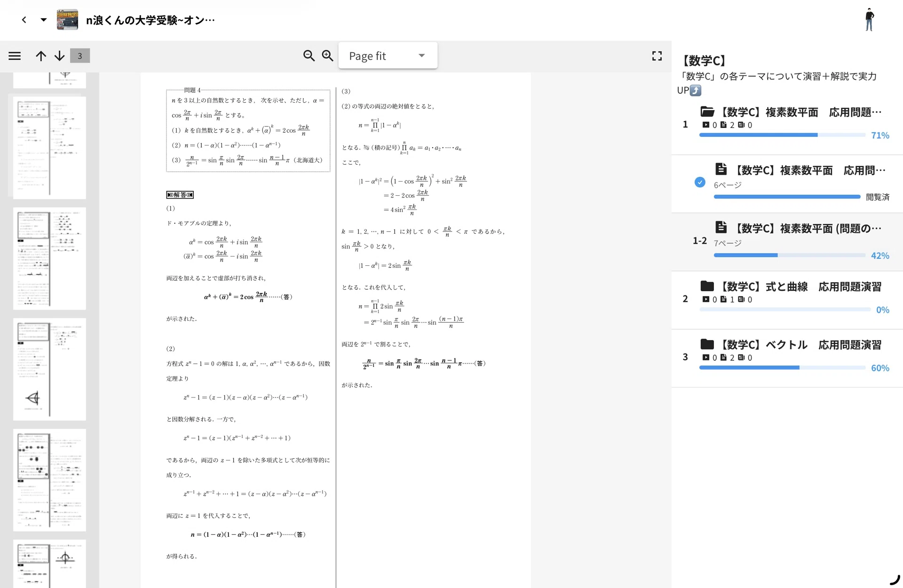The height and width of the screenshot is (588, 903).
Task: Click the 0% progress bar of 式と曲線
Action: (x=784, y=310)
